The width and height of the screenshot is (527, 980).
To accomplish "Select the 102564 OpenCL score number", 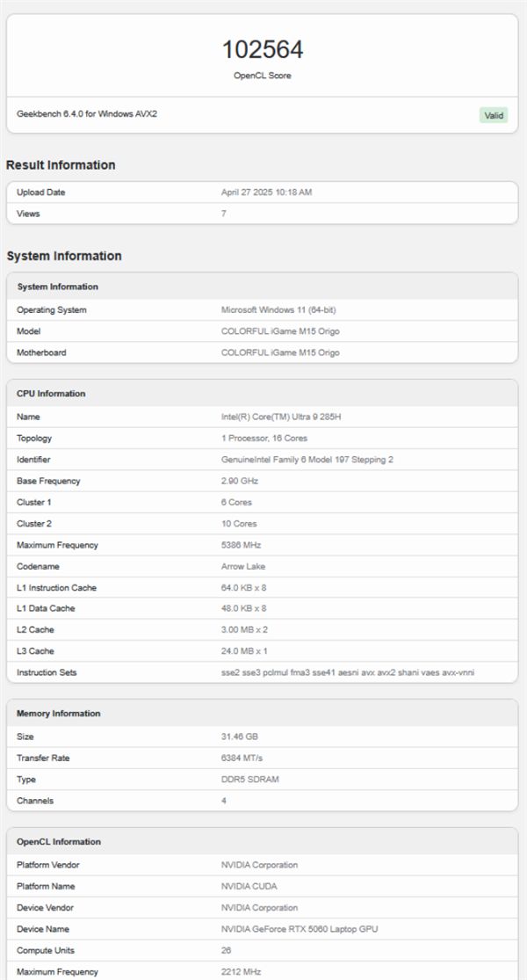I will tap(263, 50).
